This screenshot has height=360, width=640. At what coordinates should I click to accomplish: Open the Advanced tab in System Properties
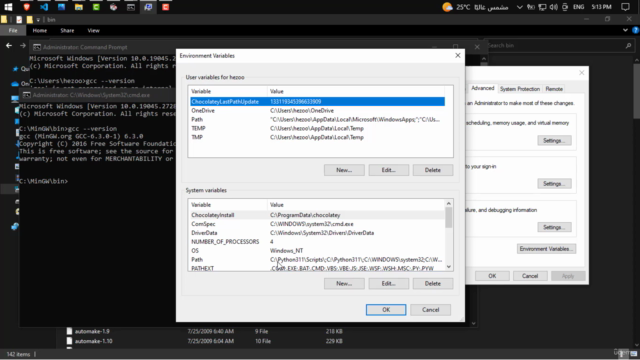coord(482,89)
